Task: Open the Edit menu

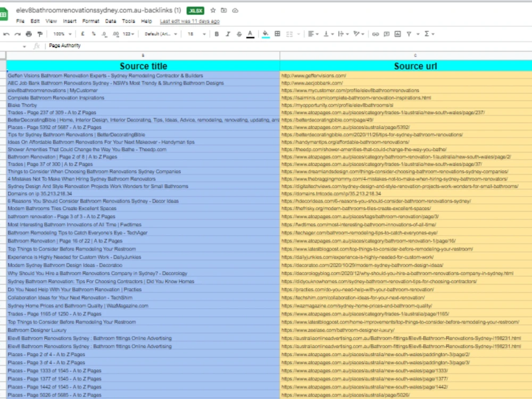Action: [x=35, y=21]
